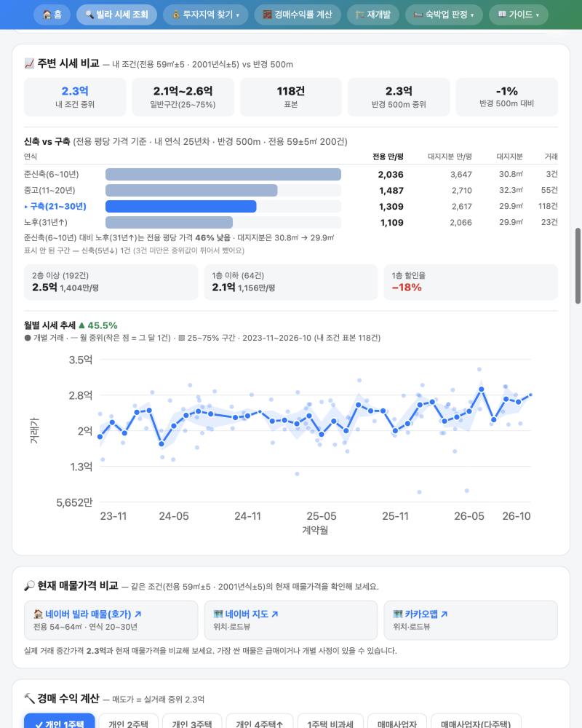Open the 재개발 nav item
Image resolution: width=582 pixels, height=728 pixels.
tap(373, 15)
